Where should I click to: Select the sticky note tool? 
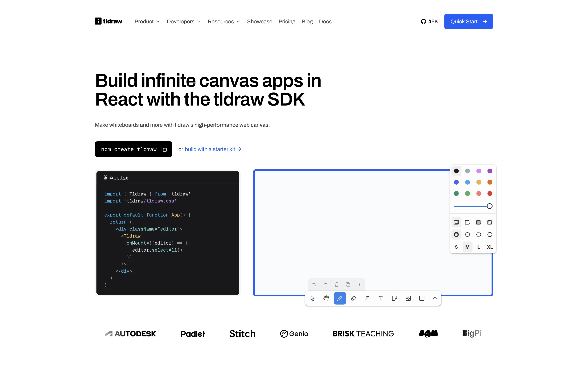395,298
